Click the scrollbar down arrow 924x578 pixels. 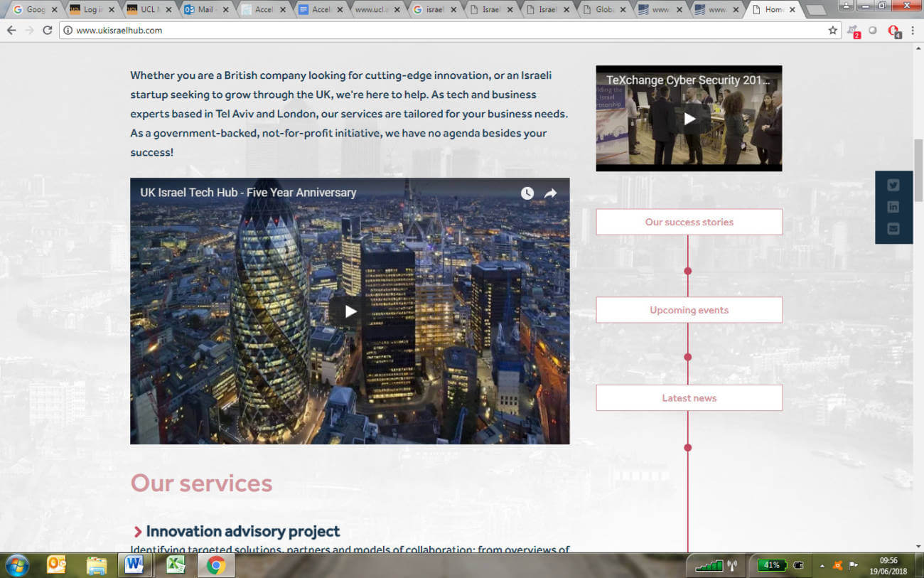point(918,547)
